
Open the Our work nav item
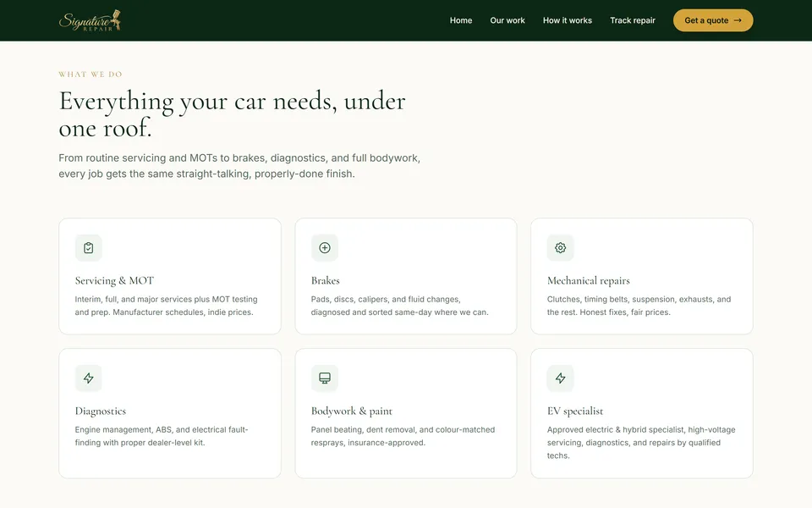tap(507, 20)
